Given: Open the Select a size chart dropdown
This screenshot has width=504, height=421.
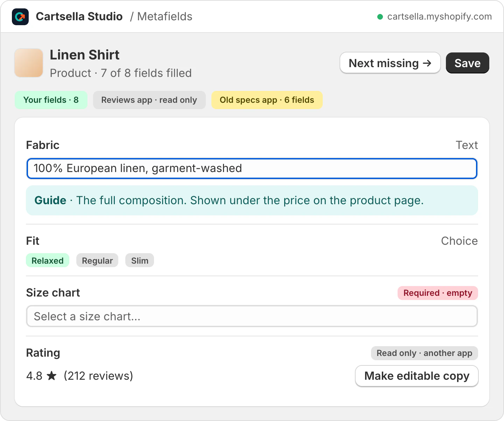Looking at the screenshot, I should (x=252, y=316).
